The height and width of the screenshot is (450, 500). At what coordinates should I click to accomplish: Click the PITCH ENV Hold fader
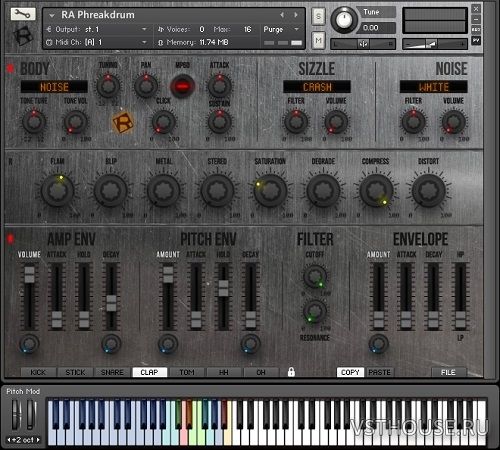(223, 288)
